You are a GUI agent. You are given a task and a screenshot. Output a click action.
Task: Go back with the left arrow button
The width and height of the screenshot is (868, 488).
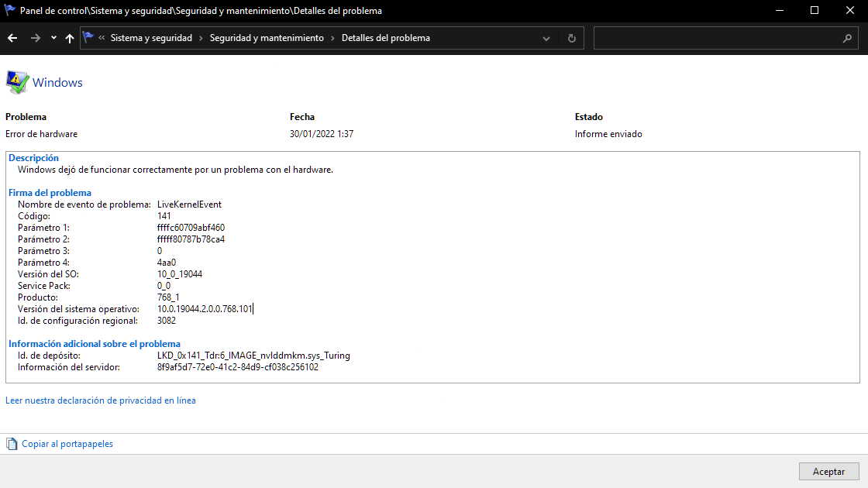pos(12,38)
